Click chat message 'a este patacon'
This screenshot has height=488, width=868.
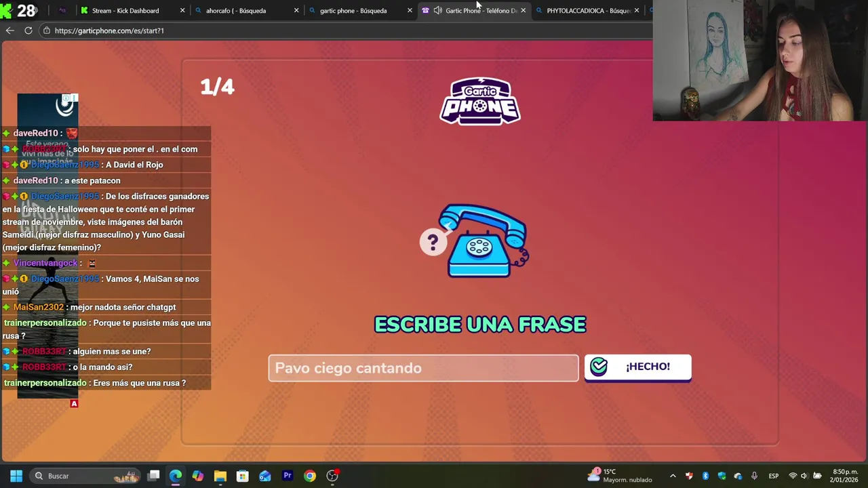(x=93, y=180)
